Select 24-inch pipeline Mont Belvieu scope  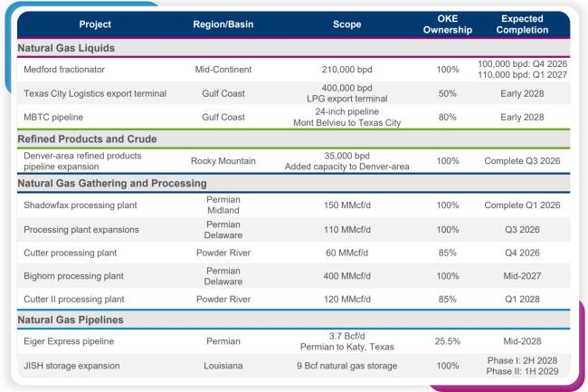(x=346, y=117)
